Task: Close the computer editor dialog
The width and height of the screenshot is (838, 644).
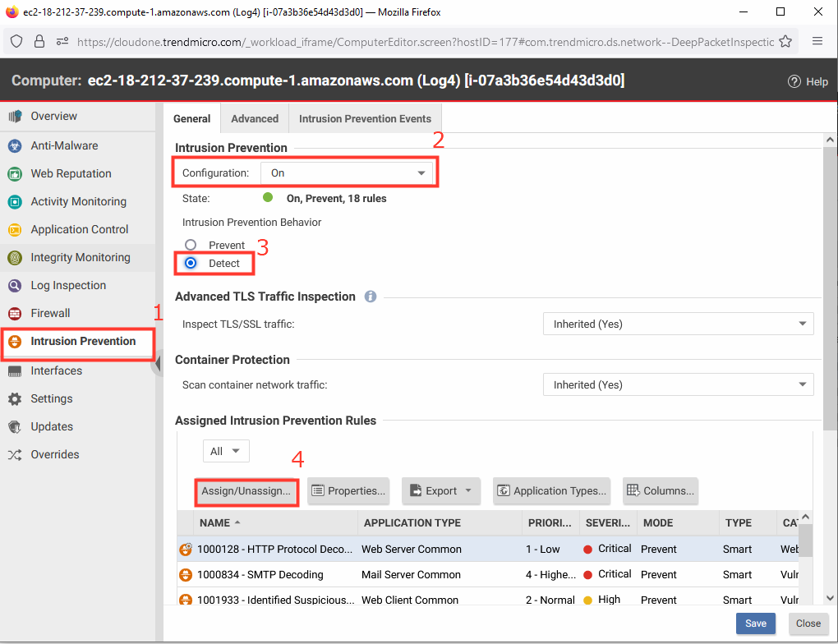Action: (x=808, y=623)
